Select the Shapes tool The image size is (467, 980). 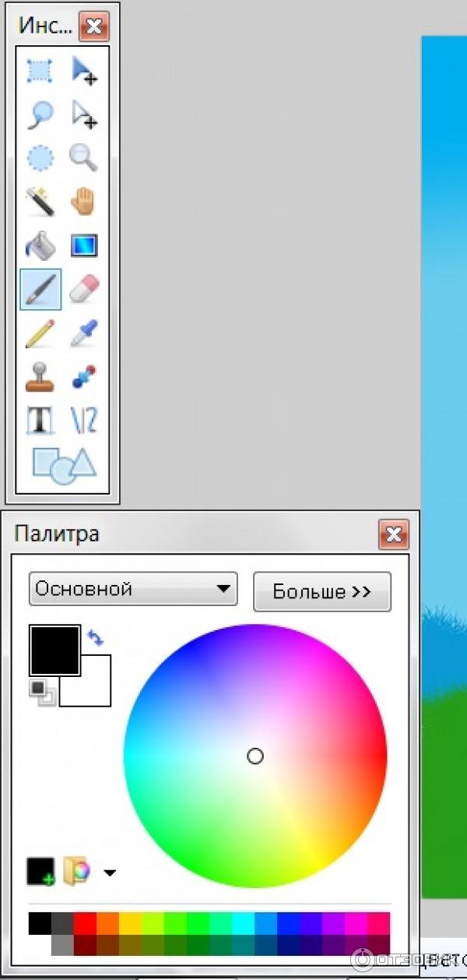pos(63,465)
